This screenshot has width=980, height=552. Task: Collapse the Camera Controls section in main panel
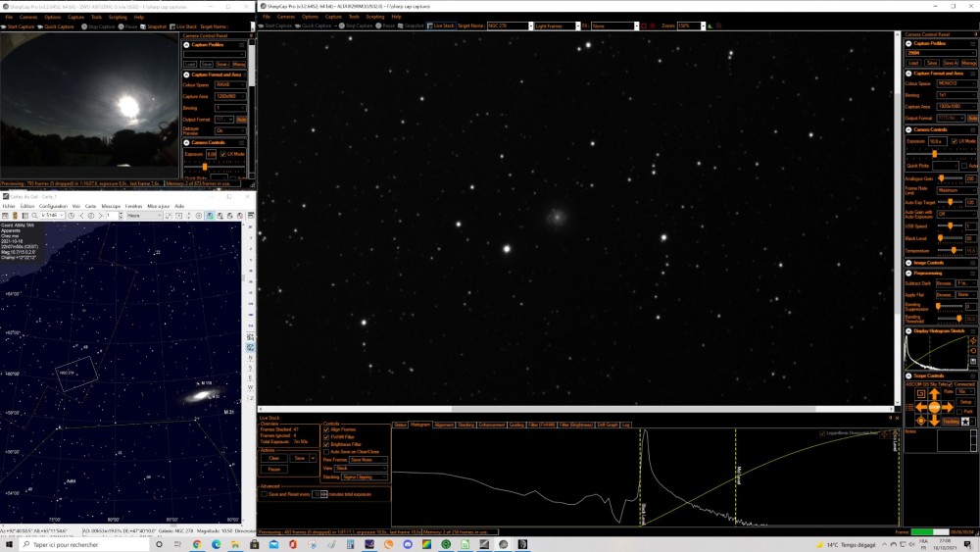tap(908, 129)
